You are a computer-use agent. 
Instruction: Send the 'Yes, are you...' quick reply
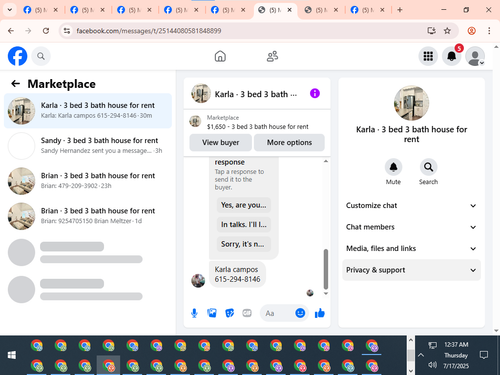(244, 205)
